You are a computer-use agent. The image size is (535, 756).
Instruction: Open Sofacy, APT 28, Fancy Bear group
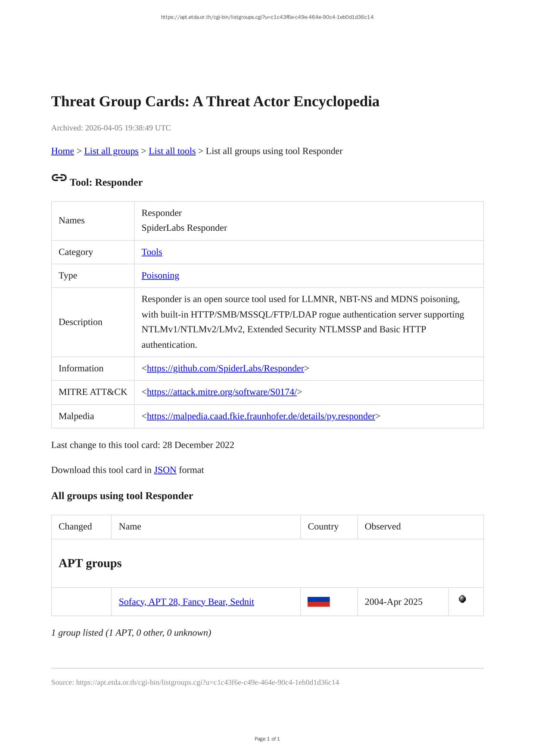pyautogui.click(x=186, y=602)
